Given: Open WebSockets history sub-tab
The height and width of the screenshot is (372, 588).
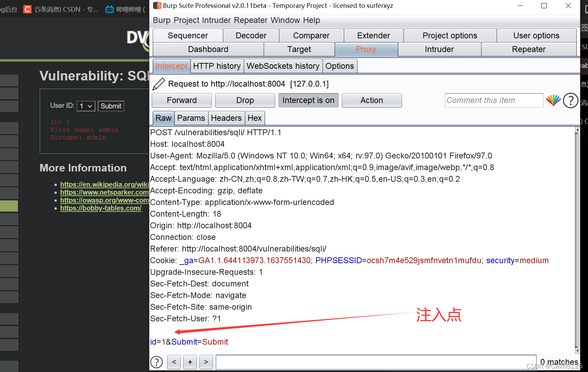Looking at the screenshot, I should point(283,66).
